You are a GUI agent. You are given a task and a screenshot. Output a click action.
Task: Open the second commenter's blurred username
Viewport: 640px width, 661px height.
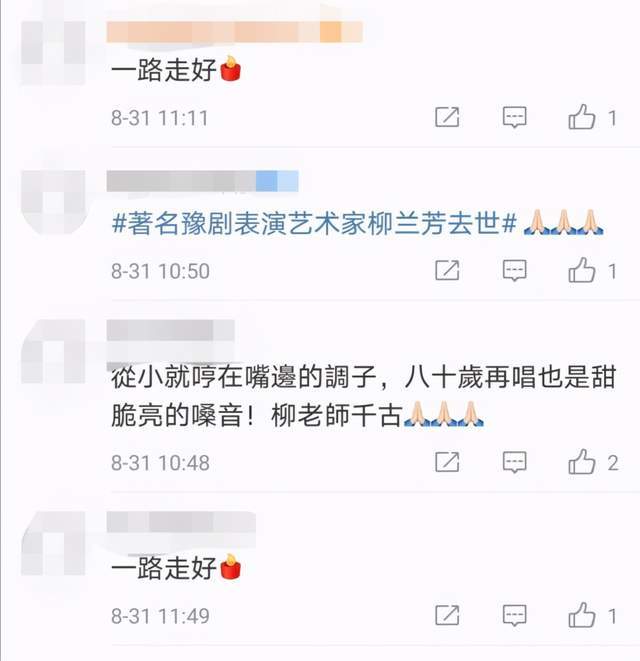202,181
